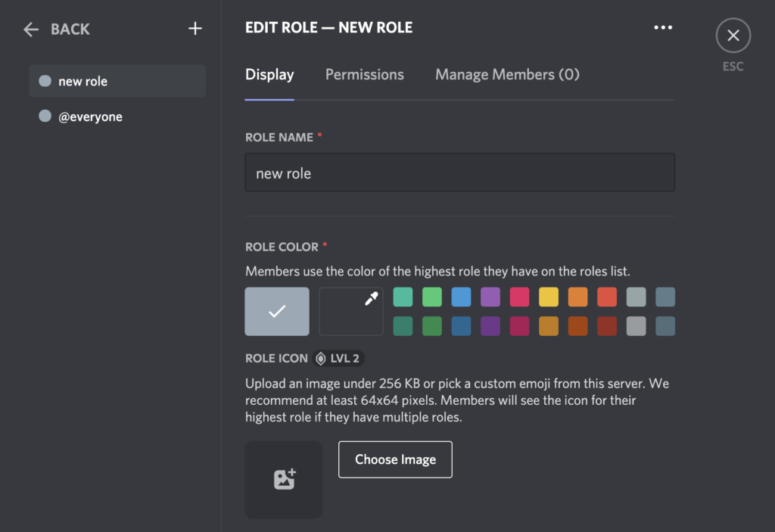Select the currently checked default role color
This screenshot has width=775, height=532.
pos(276,310)
